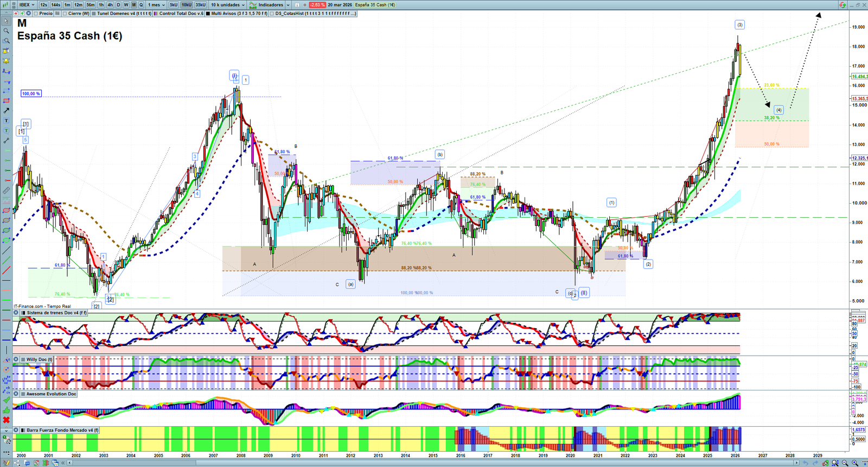Switch to the 144s timeframe
The width and height of the screenshot is (868, 467).
56,5
